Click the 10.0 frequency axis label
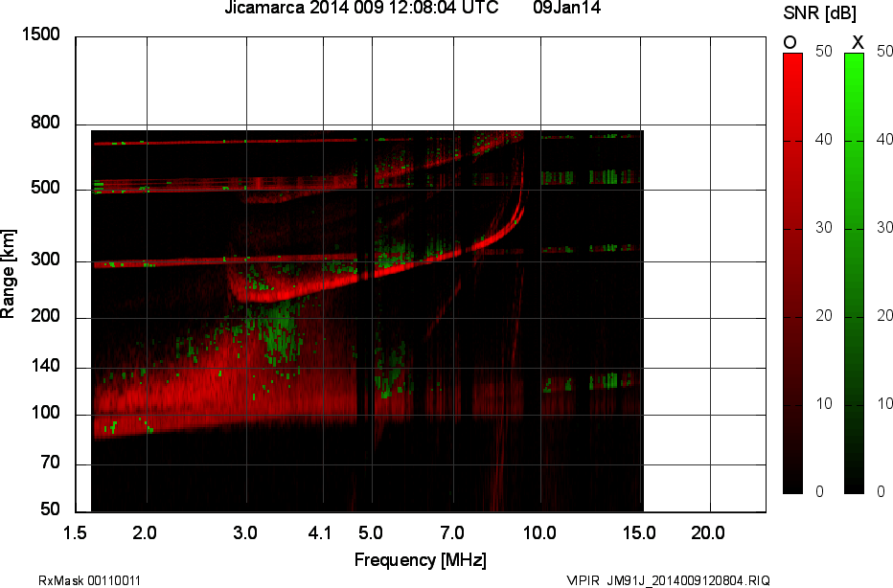This screenshot has width=893, height=588. click(539, 533)
